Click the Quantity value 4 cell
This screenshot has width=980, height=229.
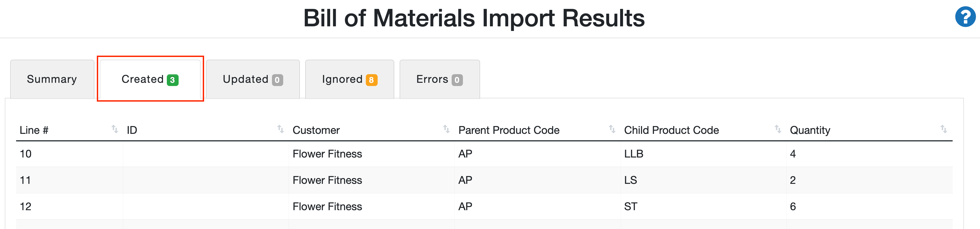point(792,153)
